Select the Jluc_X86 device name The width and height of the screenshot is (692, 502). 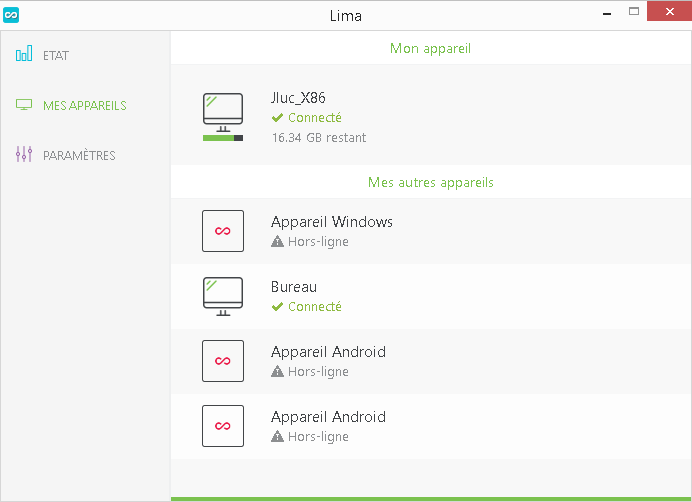click(298, 98)
